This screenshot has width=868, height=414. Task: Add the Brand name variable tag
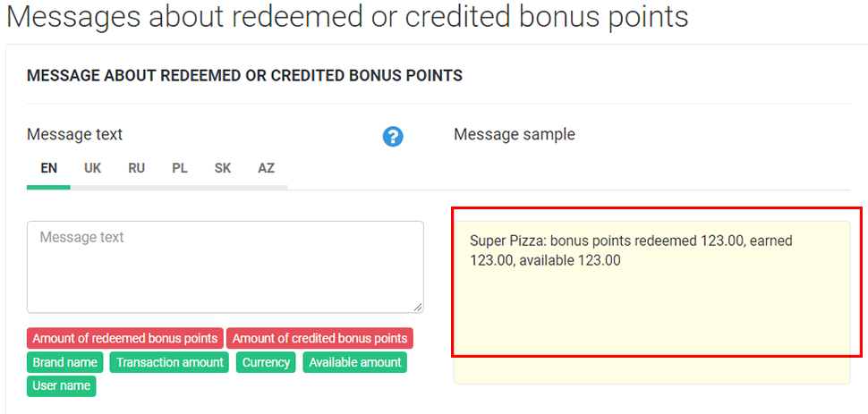pos(65,362)
